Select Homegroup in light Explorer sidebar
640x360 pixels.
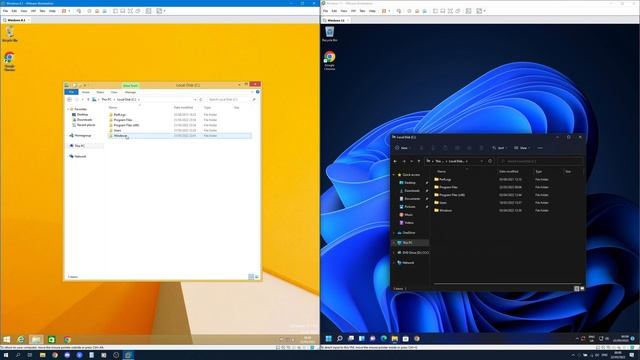(80, 135)
